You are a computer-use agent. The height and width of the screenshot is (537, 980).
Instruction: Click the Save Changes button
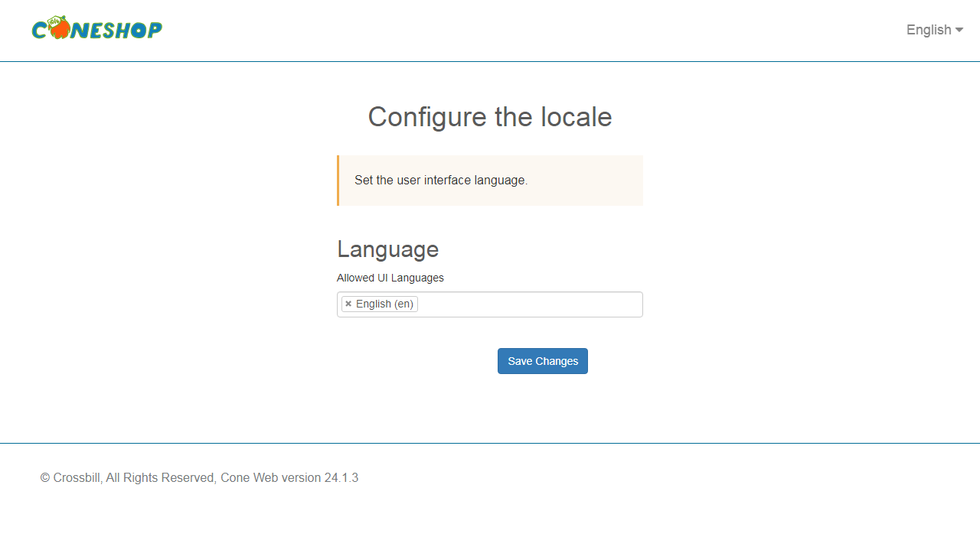(543, 361)
